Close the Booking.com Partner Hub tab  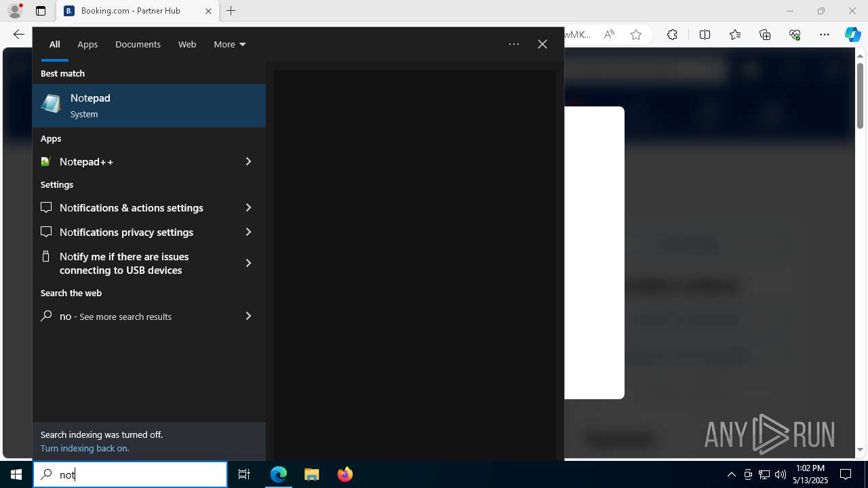208,11
